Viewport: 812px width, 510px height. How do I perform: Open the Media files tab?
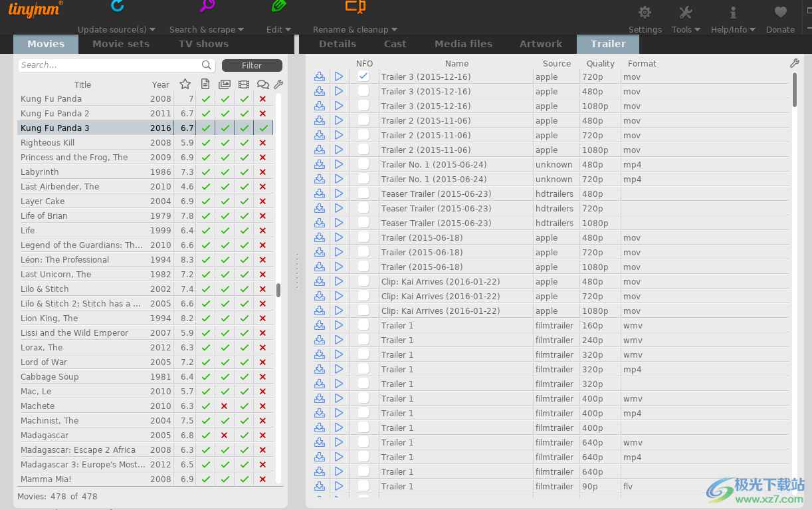coord(463,44)
